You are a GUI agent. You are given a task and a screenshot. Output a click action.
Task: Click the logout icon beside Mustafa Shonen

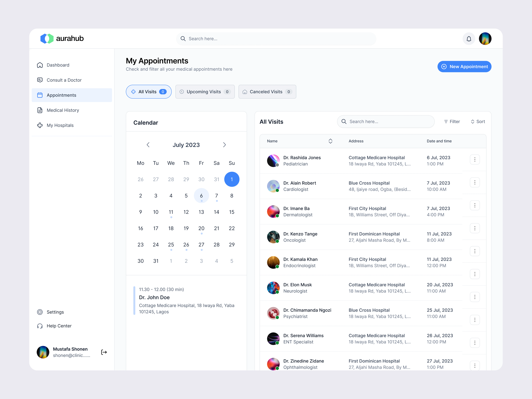[x=104, y=352]
